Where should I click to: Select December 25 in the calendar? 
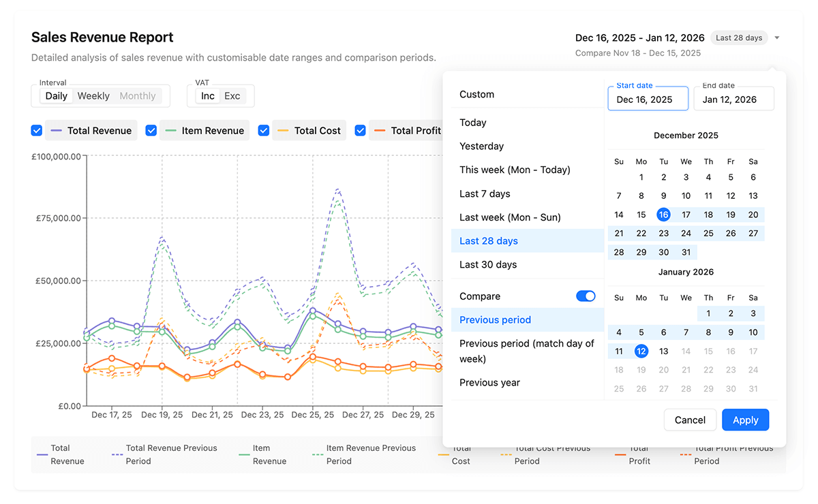click(x=708, y=234)
